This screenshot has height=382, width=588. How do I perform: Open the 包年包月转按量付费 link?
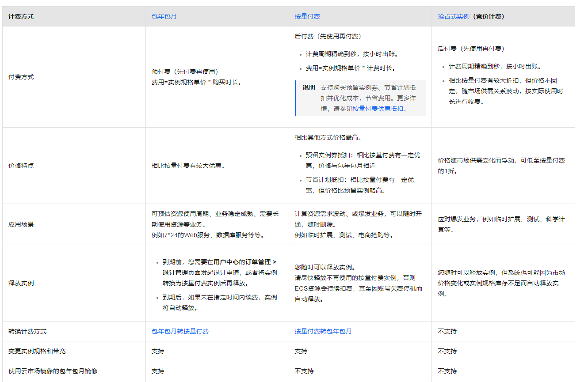[180, 331]
